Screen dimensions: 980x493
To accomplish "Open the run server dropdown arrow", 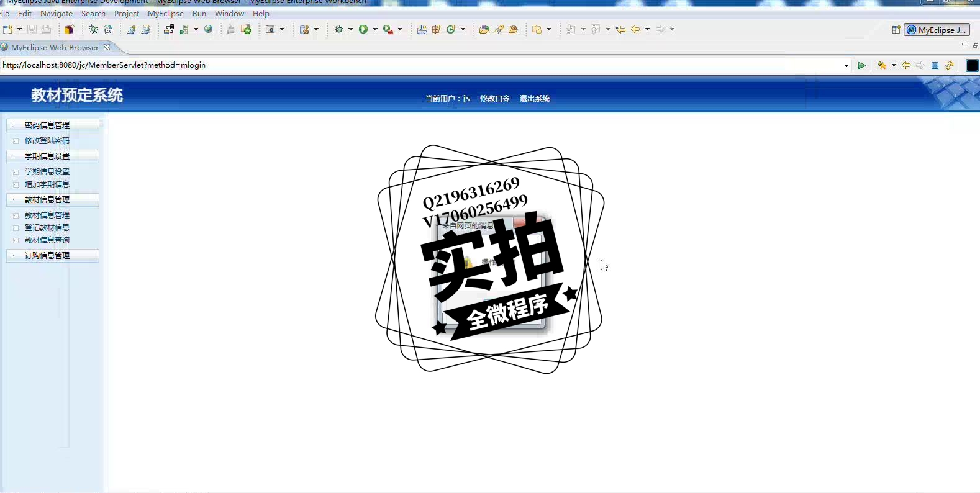I will 196,29.
